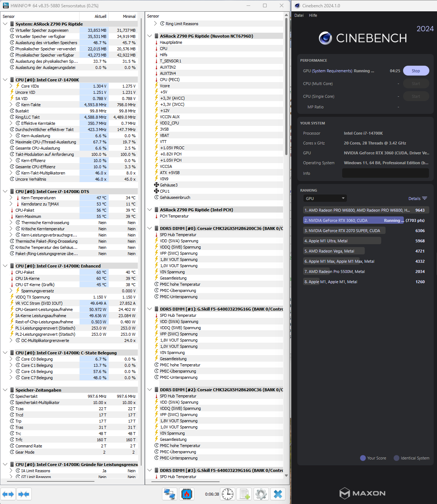This screenshot has height=504, width=437.
Task: Click the AMD Radeon Vega score bar
Action: pos(334,251)
